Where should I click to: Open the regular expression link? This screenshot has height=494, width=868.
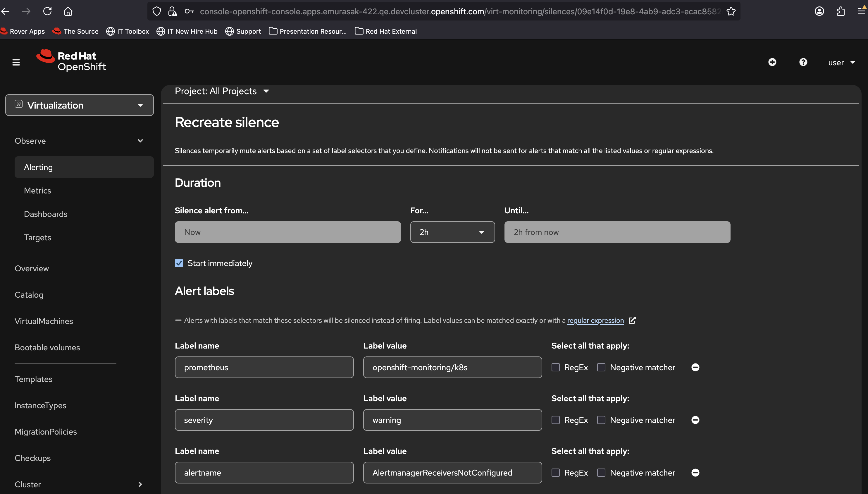coord(595,321)
